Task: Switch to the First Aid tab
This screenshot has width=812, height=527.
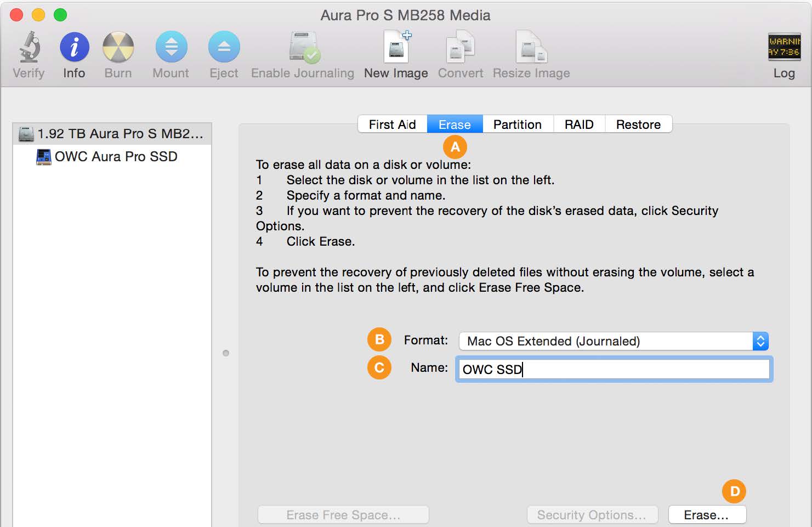Action: (x=391, y=124)
